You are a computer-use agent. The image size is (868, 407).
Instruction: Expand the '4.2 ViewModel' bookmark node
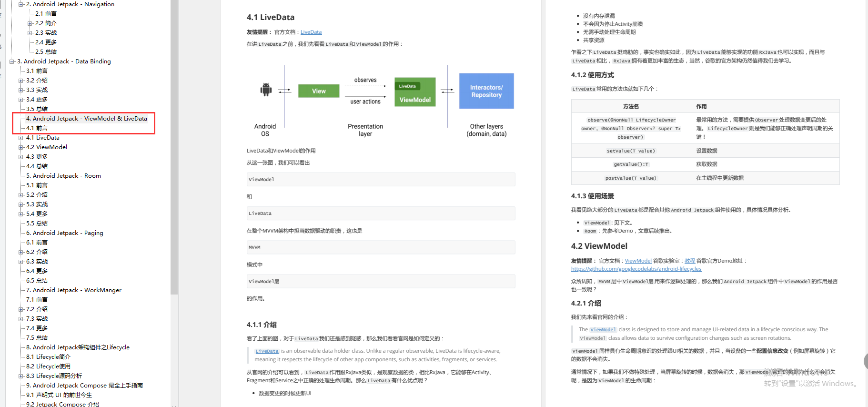[20, 147]
